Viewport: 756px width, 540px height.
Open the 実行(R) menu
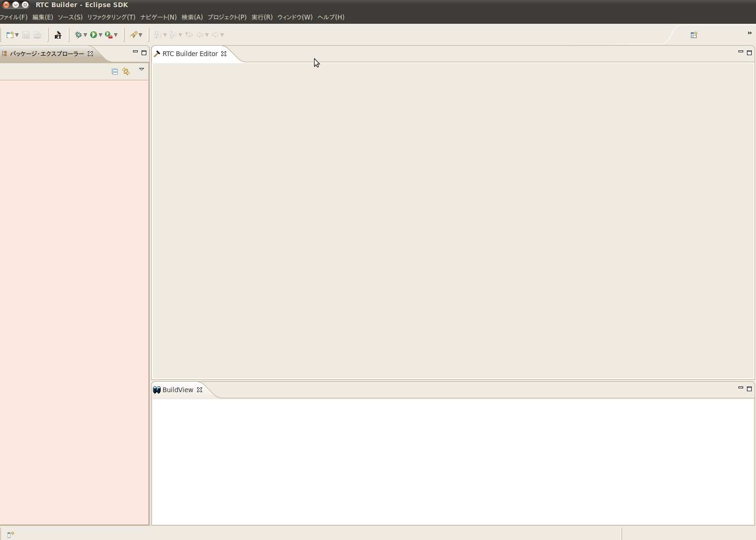pos(262,17)
